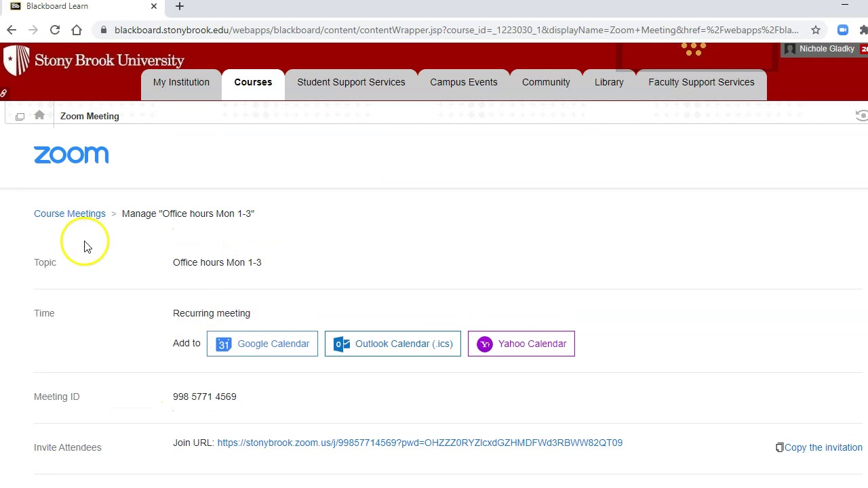Click the browser forward arrow

click(x=33, y=30)
